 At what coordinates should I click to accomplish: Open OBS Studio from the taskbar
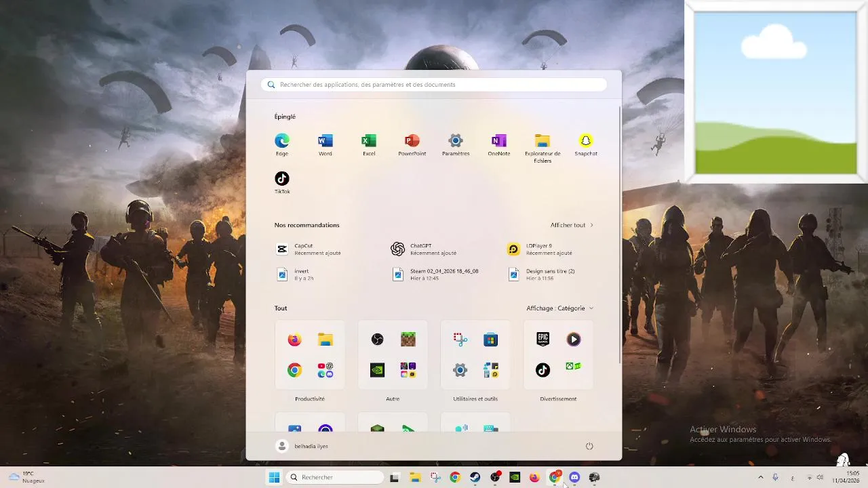[x=495, y=477]
